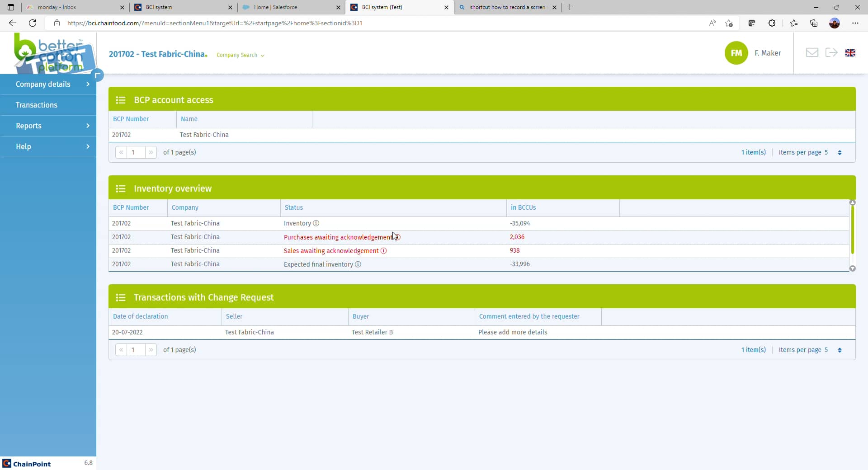Screen dimensions: 868x470
Task: Click the FM avatar circle
Action: tap(736, 53)
